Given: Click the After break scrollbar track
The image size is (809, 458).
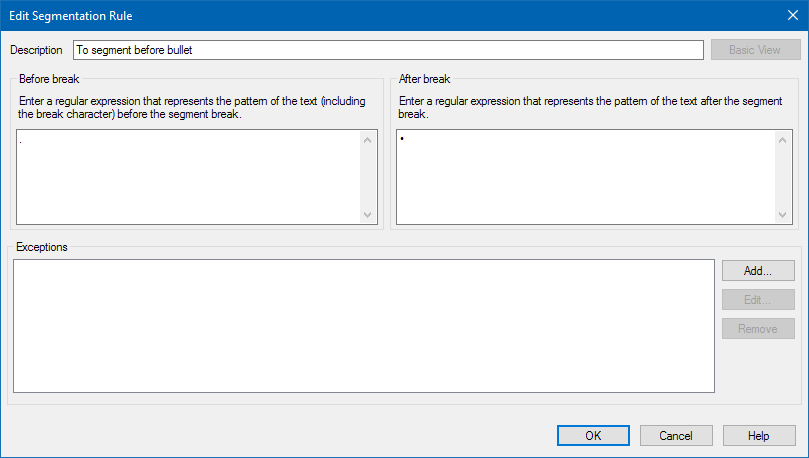Looking at the screenshot, I should 782,177.
